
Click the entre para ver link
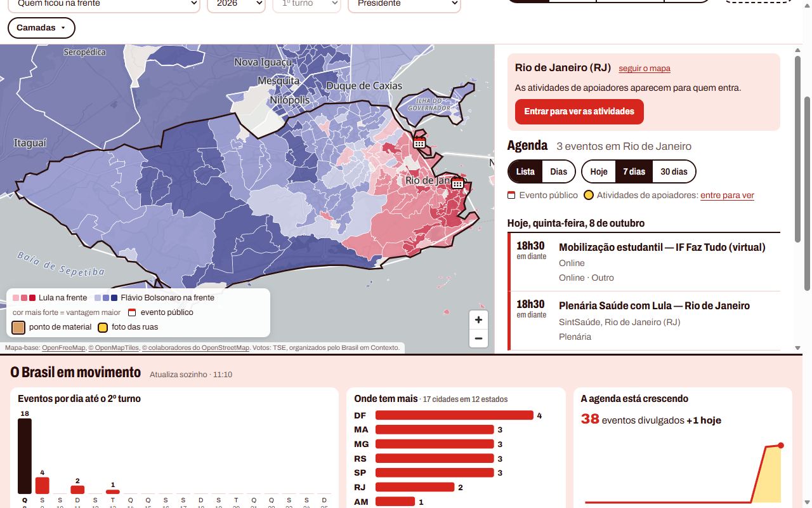pos(727,196)
